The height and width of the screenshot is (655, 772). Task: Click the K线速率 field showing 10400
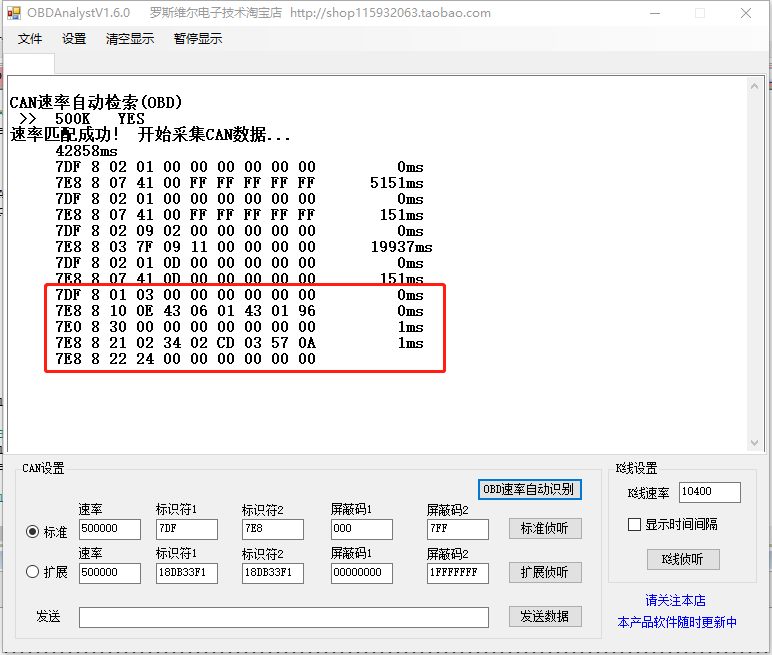pyautogui.click(x=709, y=492)
